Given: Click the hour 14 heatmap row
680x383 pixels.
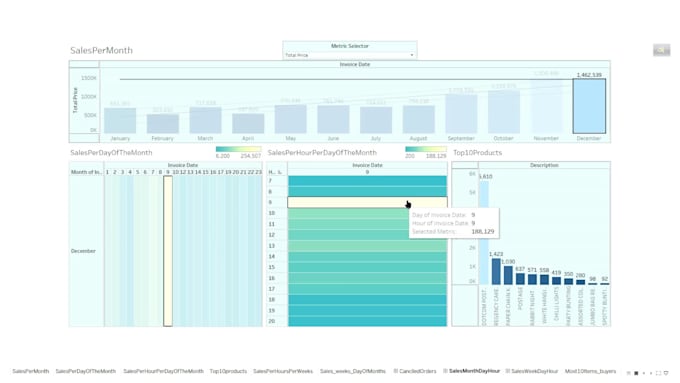Looking at the screenshot, I should [x=367, y=256].
